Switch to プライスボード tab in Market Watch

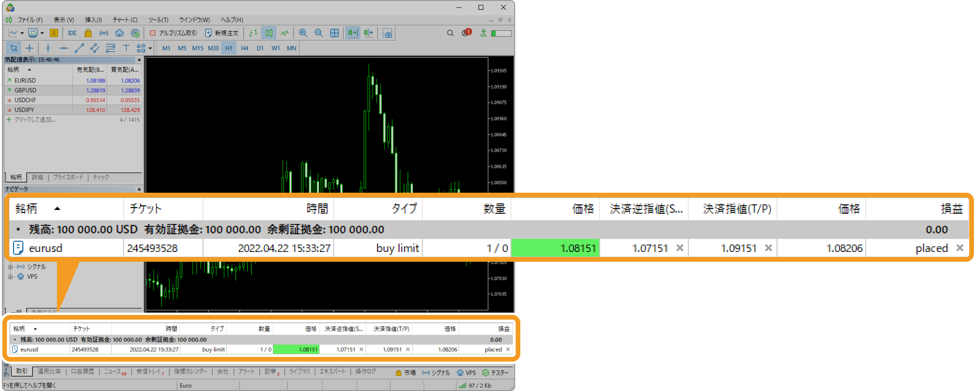(68, 177)
